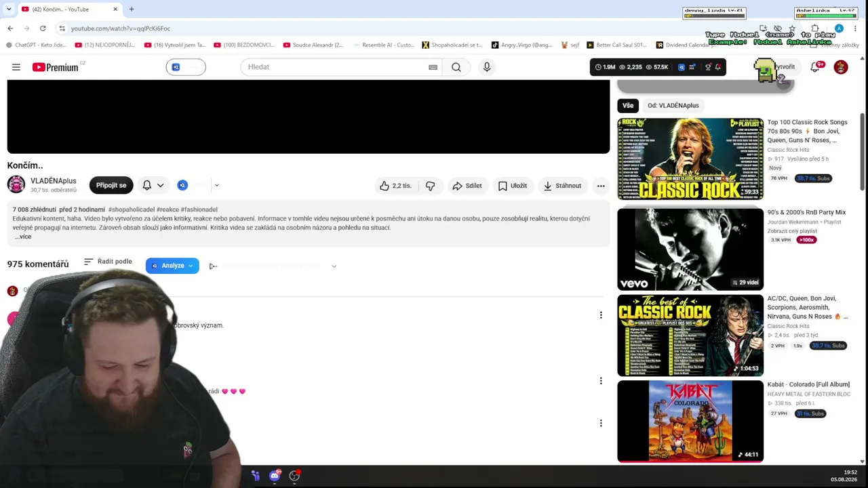Image resolution: width=868 pixels, height=488 pixels.
Task: Reload the current page
Action: point(43,28)
